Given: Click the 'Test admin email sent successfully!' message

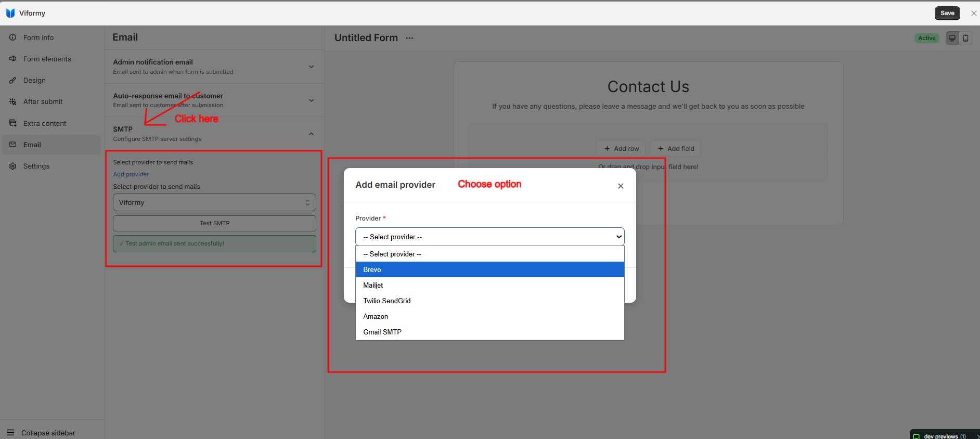Looking at the screenshot, I should [214, 243].
